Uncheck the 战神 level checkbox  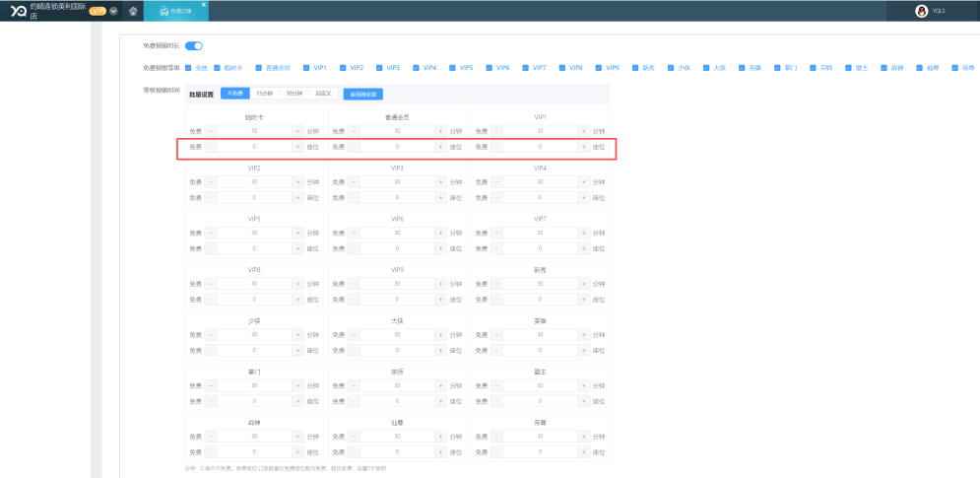[x=884, y=68]
